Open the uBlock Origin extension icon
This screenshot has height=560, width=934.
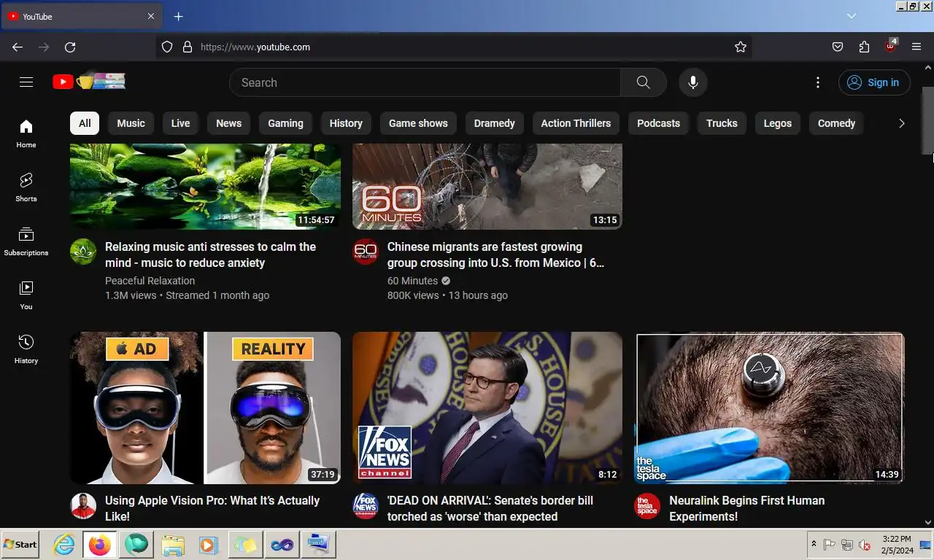click(890, 46)
